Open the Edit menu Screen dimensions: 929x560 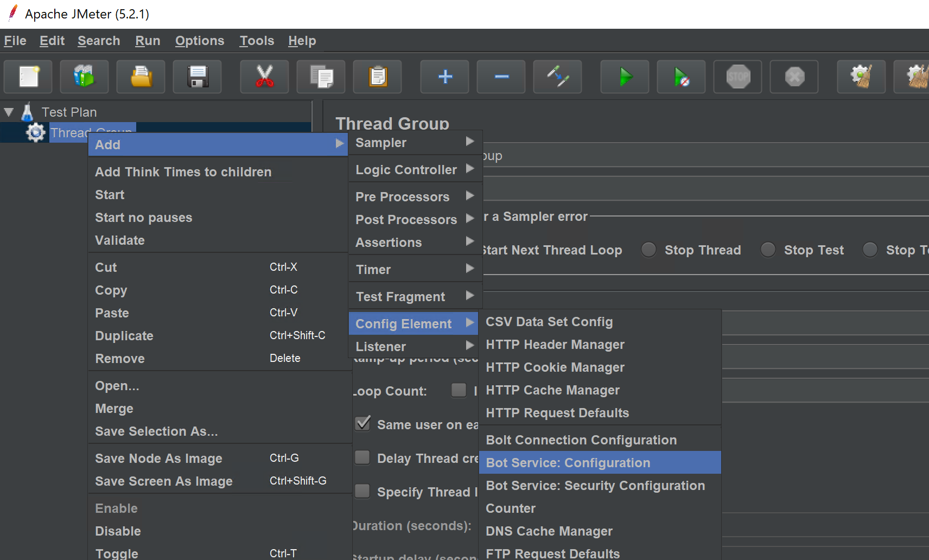[x=52, y=41]
